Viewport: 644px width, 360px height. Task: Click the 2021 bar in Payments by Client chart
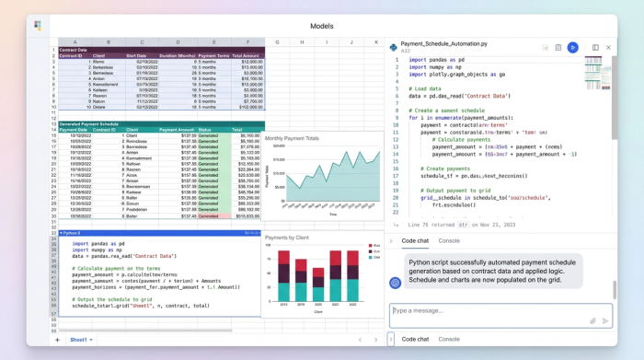[x=336, y=276]
